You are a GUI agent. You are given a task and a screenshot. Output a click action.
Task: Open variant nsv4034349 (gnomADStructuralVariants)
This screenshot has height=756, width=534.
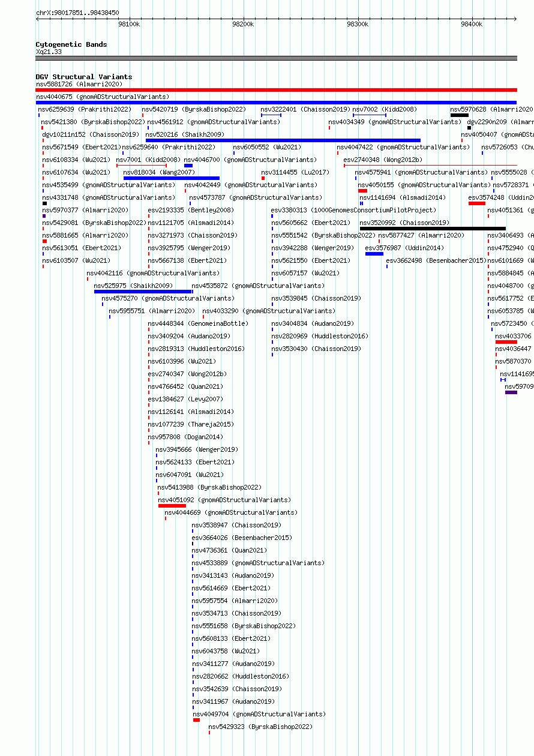pos(395,122)
